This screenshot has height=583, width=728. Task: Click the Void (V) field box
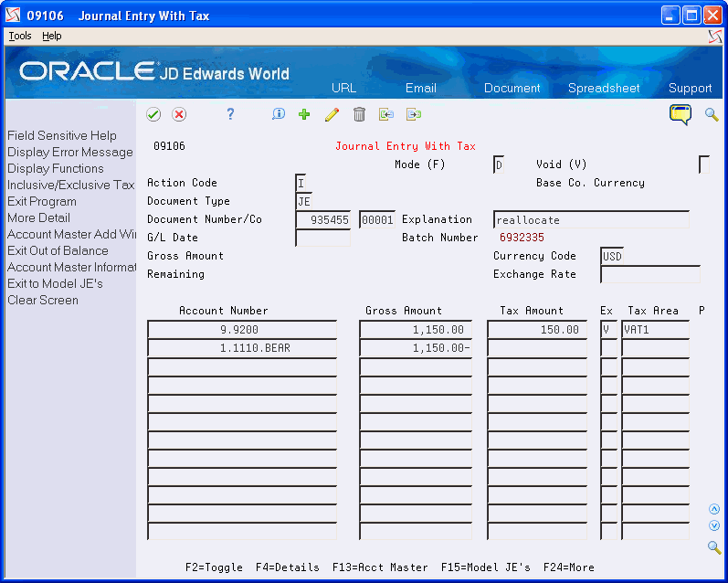coord(704,164)
